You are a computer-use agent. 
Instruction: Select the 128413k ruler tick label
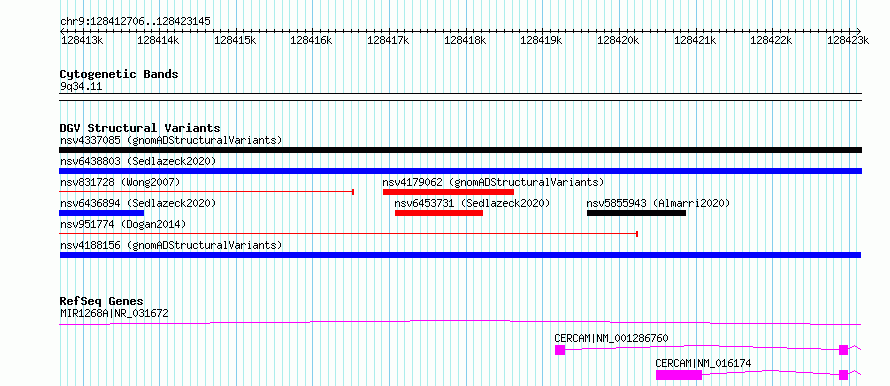point(82,40)
